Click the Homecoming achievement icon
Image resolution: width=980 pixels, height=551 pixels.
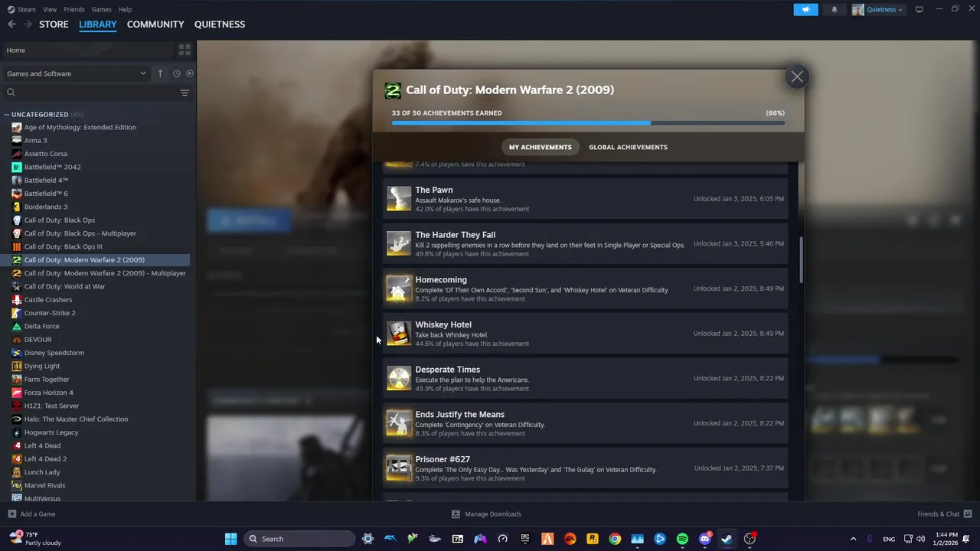[398, 289]
